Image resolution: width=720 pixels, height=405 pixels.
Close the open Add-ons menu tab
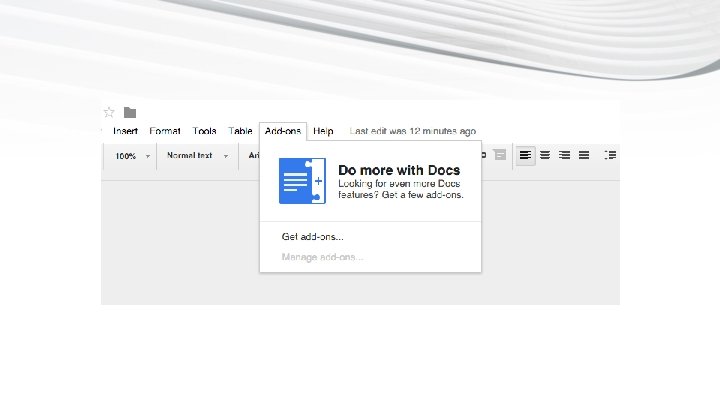283,131
